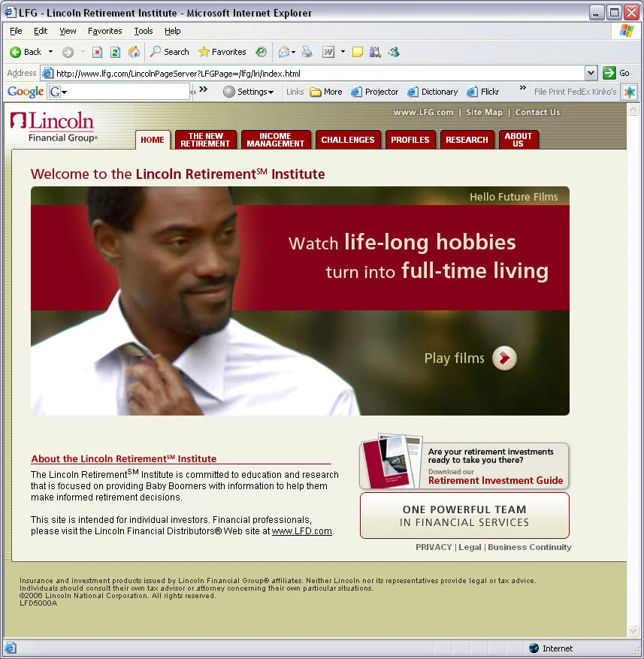Click the Mail envelope icon

pos(284,52)
